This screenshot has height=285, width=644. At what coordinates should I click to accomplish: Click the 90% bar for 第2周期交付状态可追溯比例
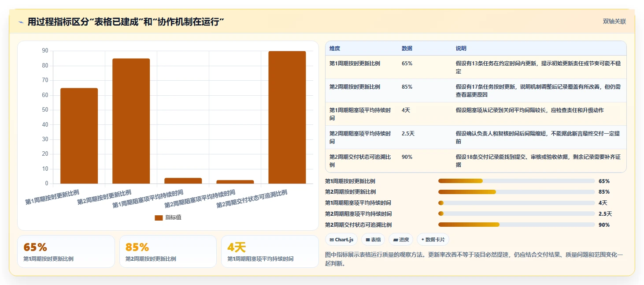click(287, 117)
